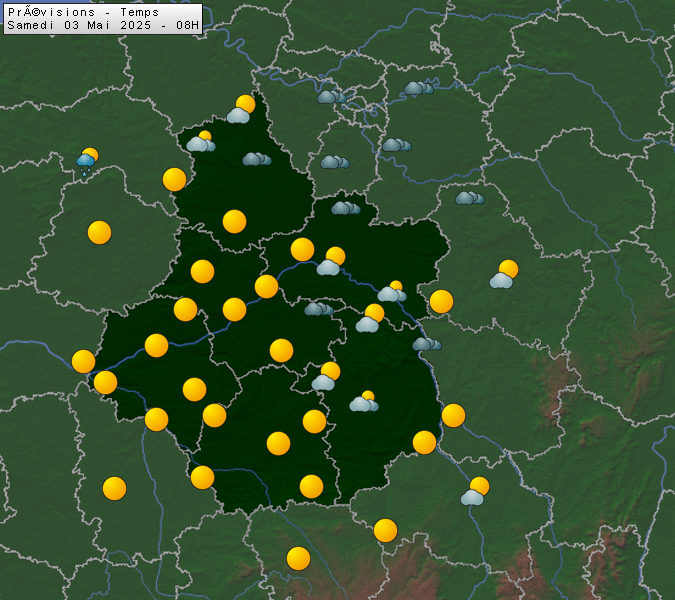
Task: Click small sun-behind-cloud in highlighted region's northwest tip
Action: pos(201,141)
